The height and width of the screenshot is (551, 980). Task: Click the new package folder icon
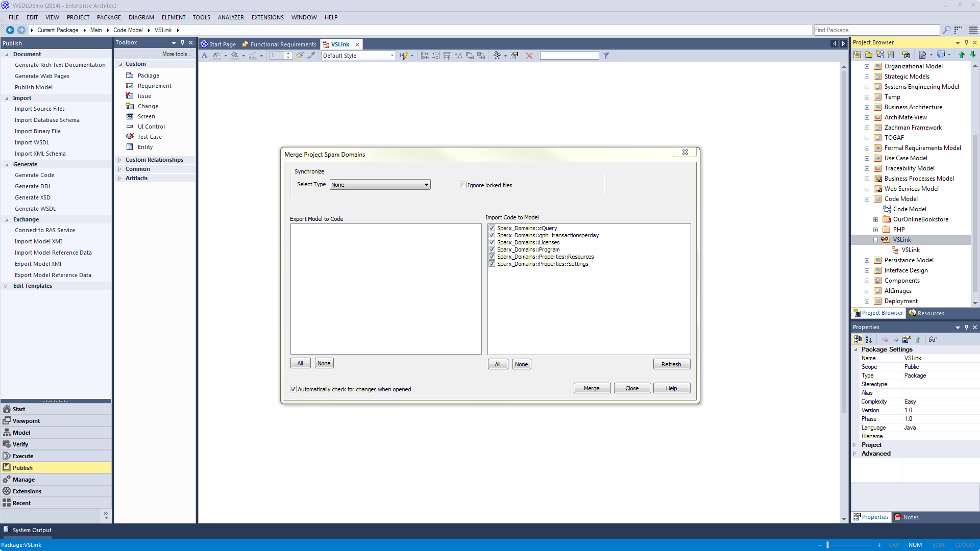pos(869,55)
